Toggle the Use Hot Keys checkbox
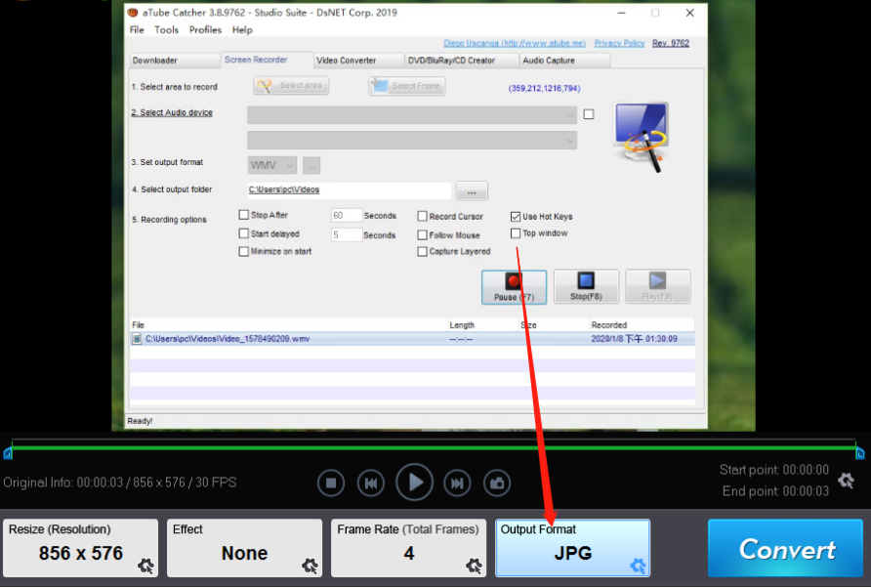 516,217
